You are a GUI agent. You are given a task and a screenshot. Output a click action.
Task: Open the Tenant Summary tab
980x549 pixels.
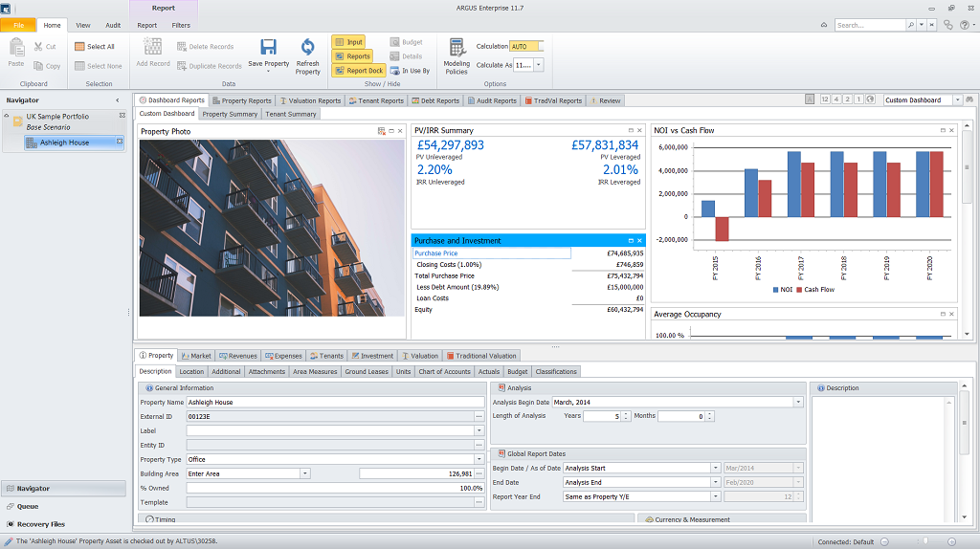coord(291,114)
